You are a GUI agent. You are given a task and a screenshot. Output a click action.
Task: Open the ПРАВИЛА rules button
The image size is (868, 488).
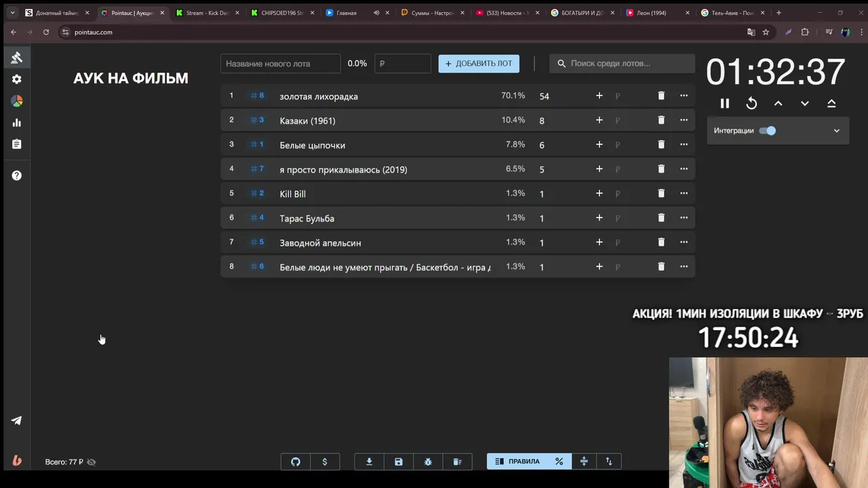(517, 462)
